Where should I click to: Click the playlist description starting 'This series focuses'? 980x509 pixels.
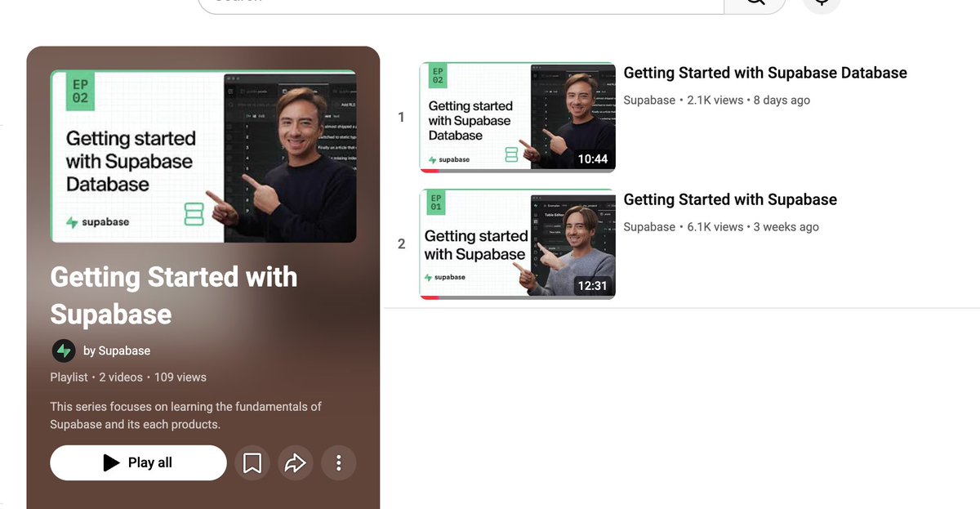click(186, 415)
